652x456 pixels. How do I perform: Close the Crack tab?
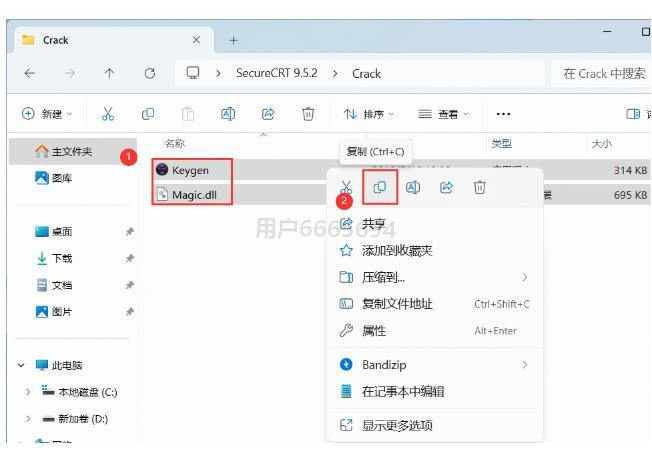[196, 40]
